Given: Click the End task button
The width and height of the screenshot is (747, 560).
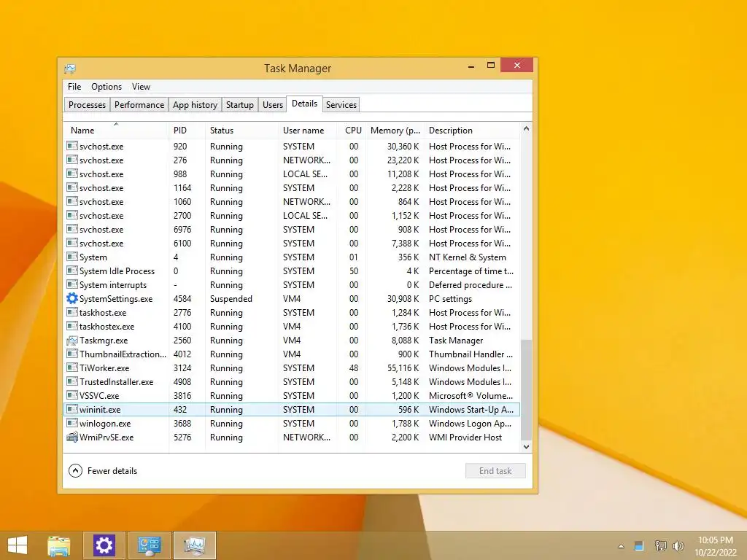Looking at the screenshot, I should click(495, 471).
